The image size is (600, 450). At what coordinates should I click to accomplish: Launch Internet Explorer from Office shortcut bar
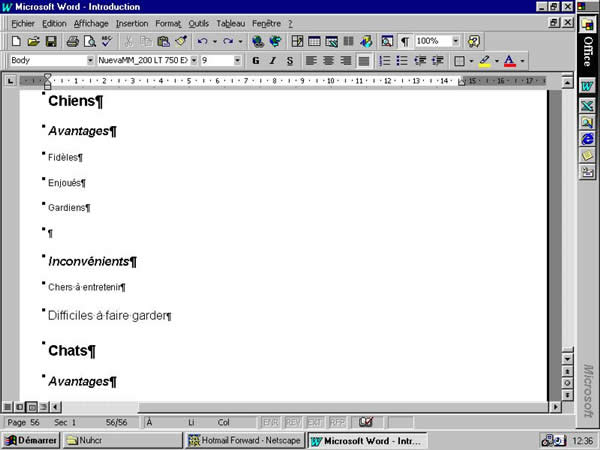pyautogui.click(x=587, y=139)
